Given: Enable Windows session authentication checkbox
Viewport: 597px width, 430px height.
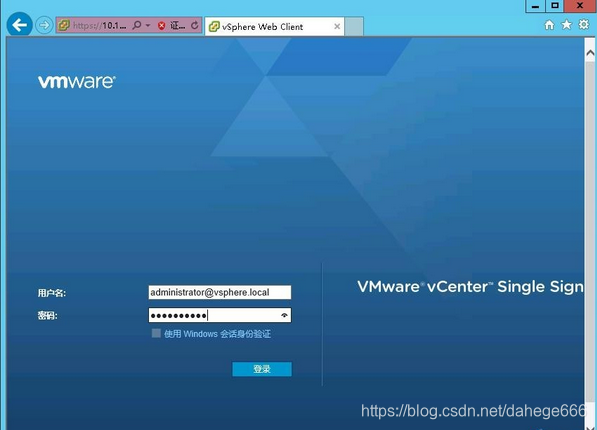Looking at the screenshot, I should pyautogui.click(x=156, y=334).
